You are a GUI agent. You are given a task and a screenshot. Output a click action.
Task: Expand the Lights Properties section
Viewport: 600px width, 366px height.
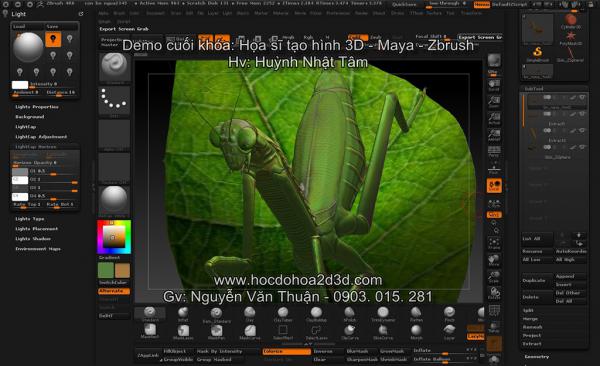point(37,107)
